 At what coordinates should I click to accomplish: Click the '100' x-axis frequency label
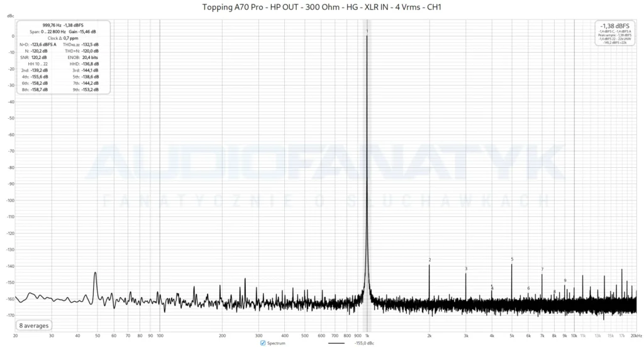160,336
